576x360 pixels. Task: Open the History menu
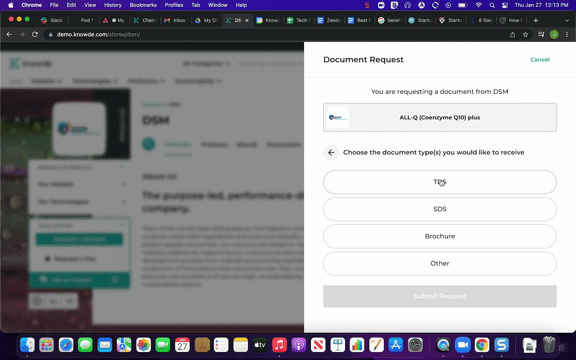pos(113,5)
